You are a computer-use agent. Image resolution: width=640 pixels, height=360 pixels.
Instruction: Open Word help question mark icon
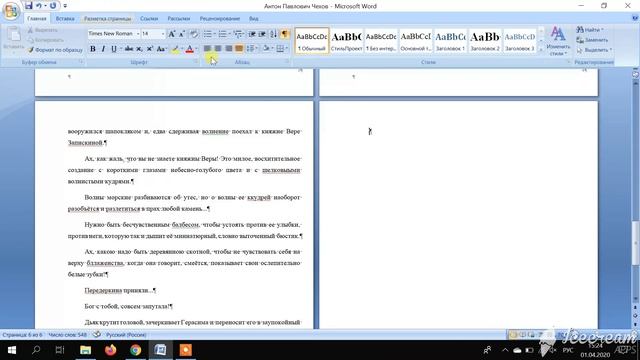click(x=635, y=18)
